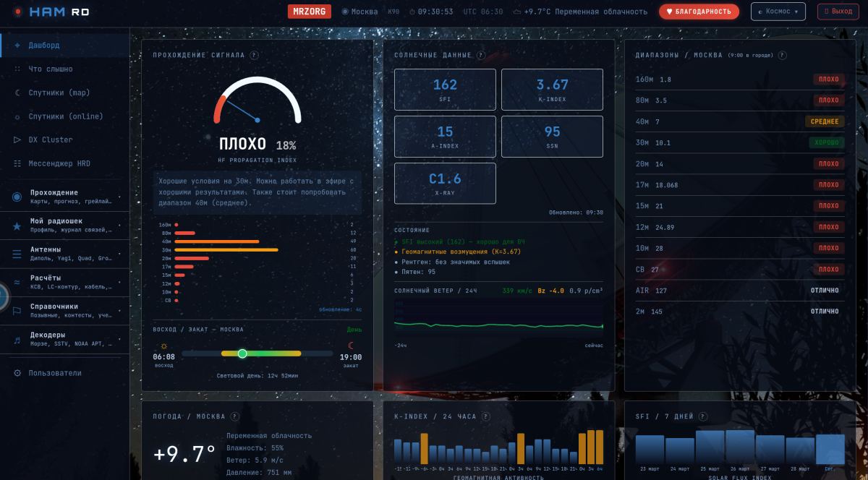Expand the Антенны section
This screenshot has width=868, height=480.
point(65,254)
